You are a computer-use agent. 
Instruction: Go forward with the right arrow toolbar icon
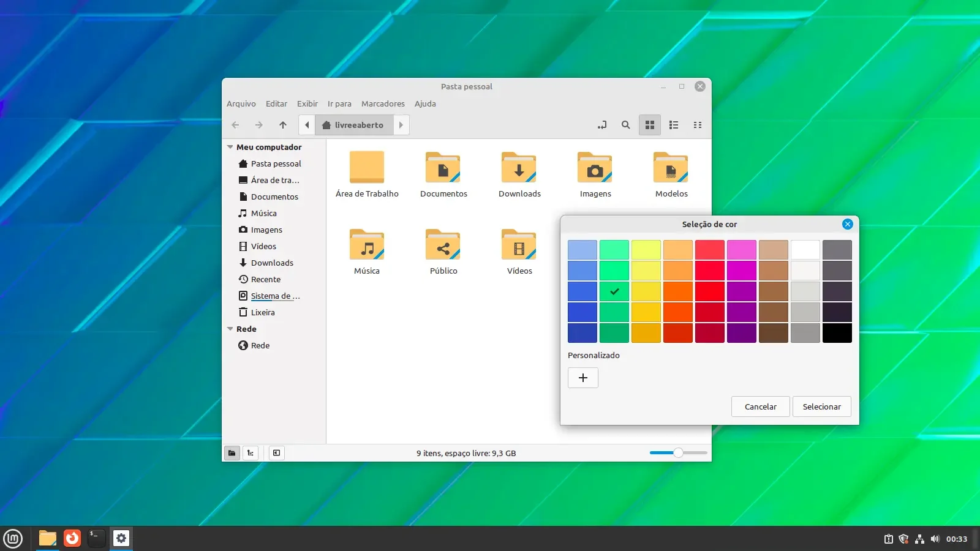pyautogui.click(x=259, y=125)
